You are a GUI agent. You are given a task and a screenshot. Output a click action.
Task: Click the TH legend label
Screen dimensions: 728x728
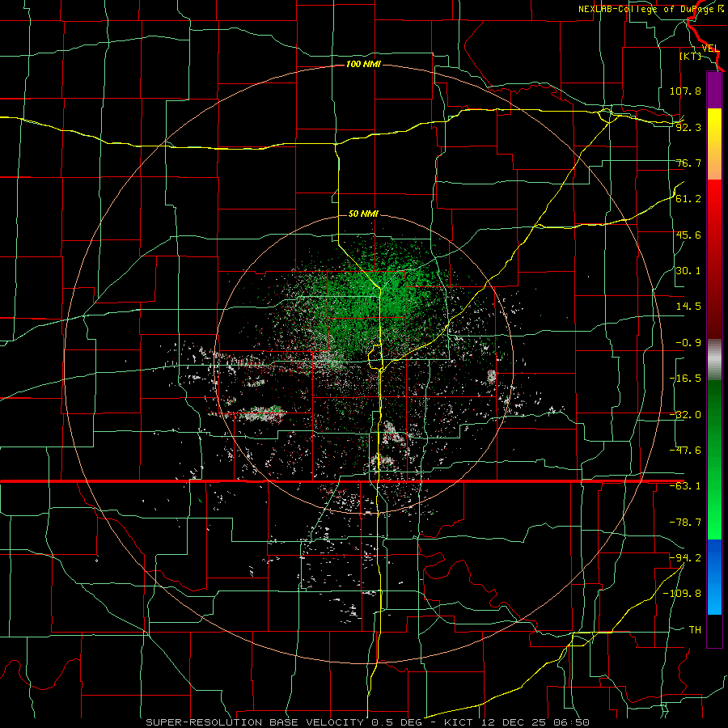695,629
